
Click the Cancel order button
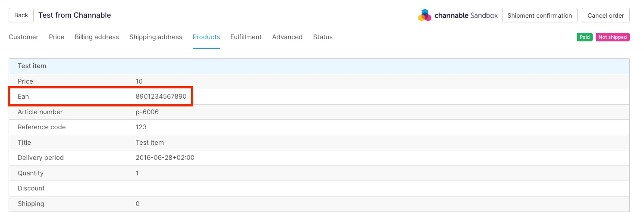tap(606, 16)
